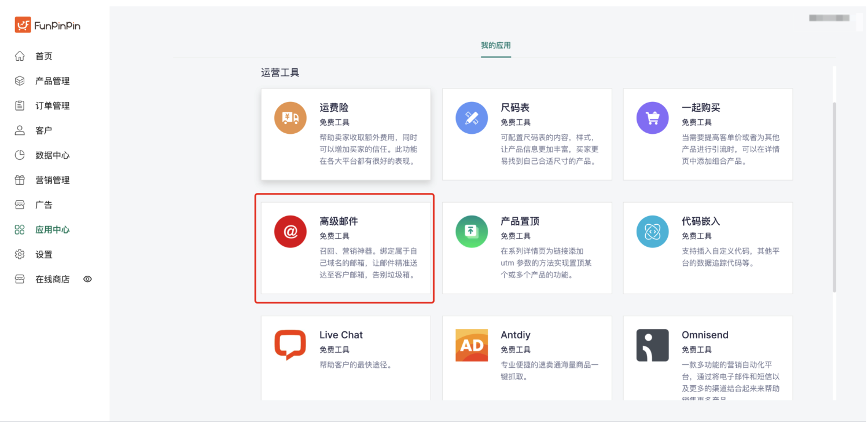Click the Live Chat speech bubble icon
This screenshot has height=424, width=868.
tap(290, 345)
